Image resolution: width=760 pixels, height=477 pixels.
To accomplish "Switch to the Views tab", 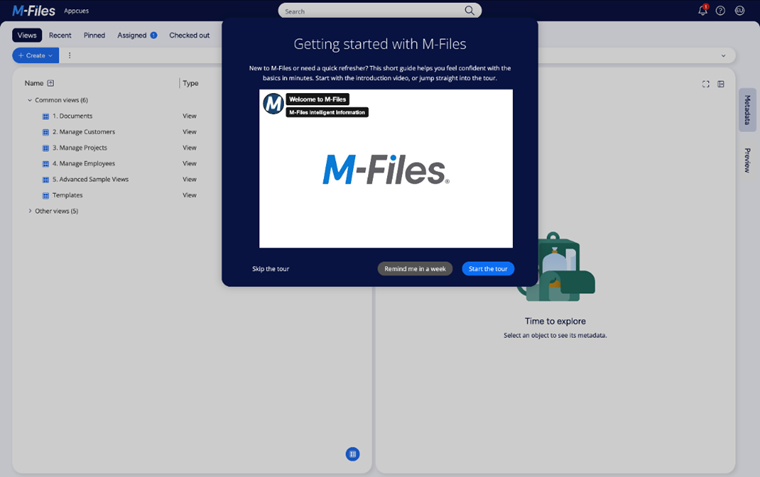I will point(27,35).
